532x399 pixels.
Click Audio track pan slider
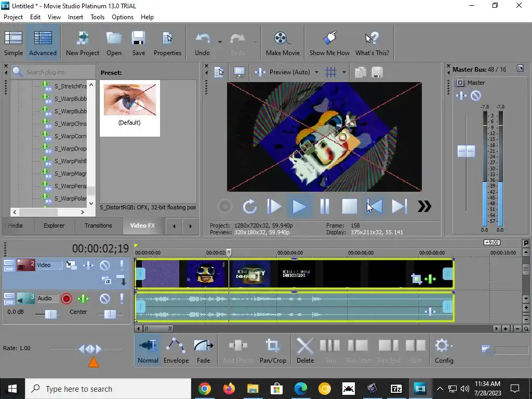[x=110, y=314]
